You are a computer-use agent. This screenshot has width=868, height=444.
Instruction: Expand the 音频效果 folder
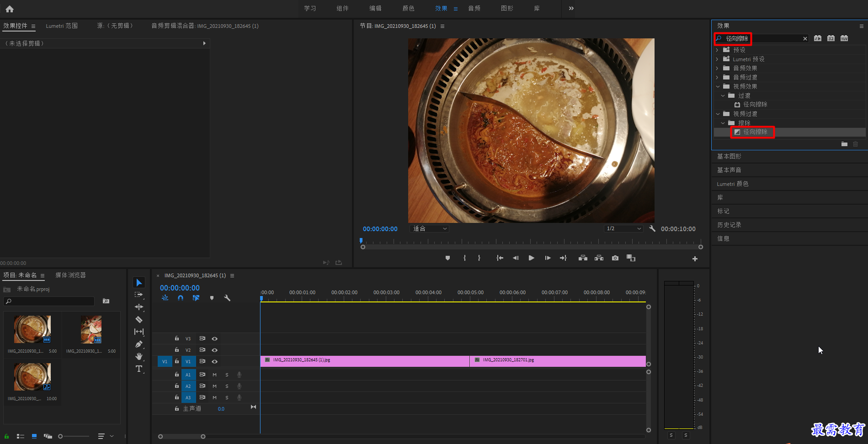pos(717,68)
